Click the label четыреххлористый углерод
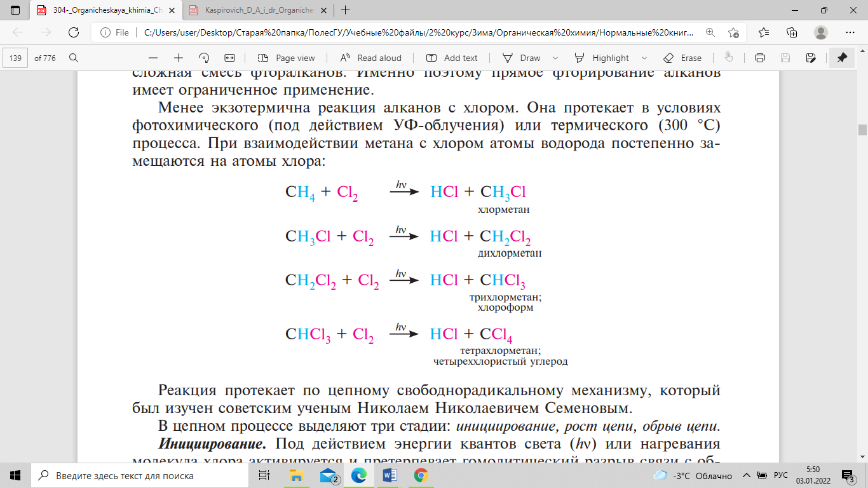 pos(500,362)
